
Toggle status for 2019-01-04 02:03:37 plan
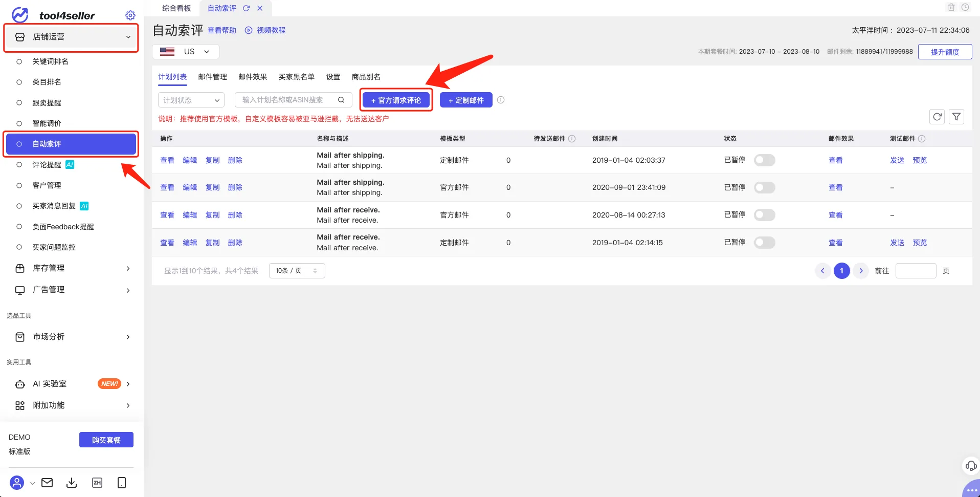[764, 160]
